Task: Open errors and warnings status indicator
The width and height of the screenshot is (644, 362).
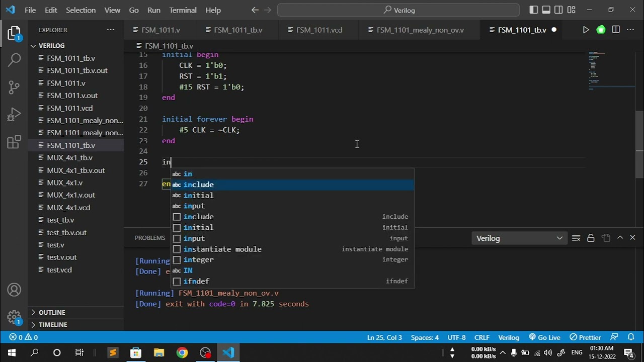Action: [x=24, y=337]
